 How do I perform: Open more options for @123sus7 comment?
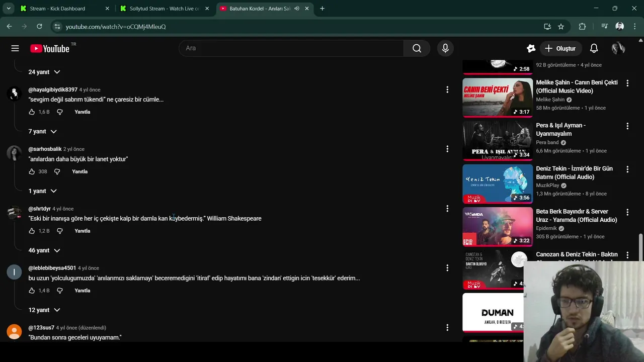[x=447, y=327]
